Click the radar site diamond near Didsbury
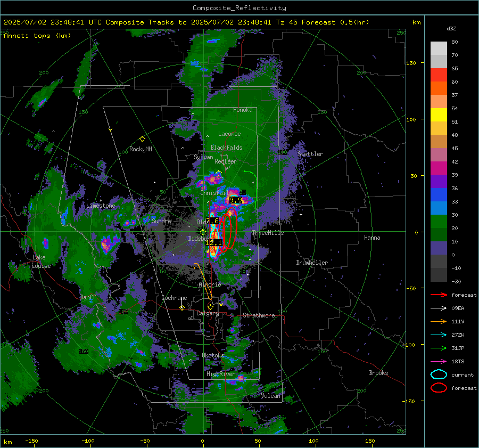Image resolution: width=479 pixels, height=448 pixels. [x=203, y=232]
